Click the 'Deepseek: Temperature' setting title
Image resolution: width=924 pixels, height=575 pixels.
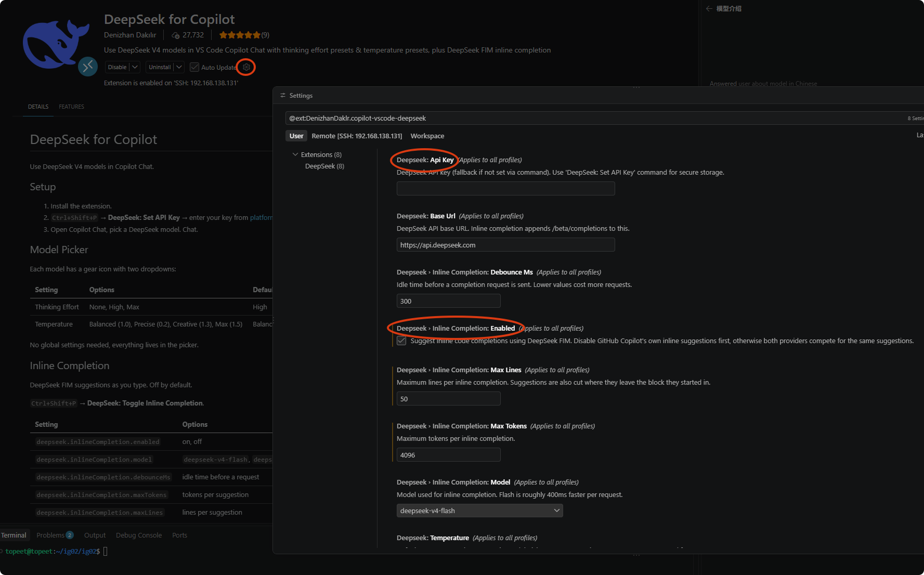point(433,538)
